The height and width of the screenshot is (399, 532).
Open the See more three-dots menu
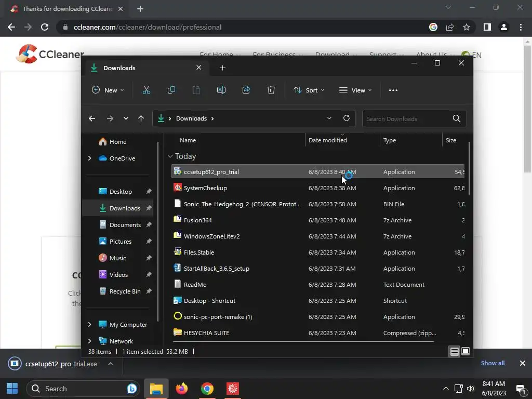coord(393,90)
